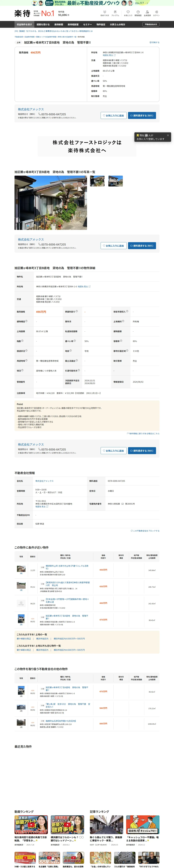Click help icon next to 用途地域
This screenshot has height=868, width=174.
coord(26,360)
